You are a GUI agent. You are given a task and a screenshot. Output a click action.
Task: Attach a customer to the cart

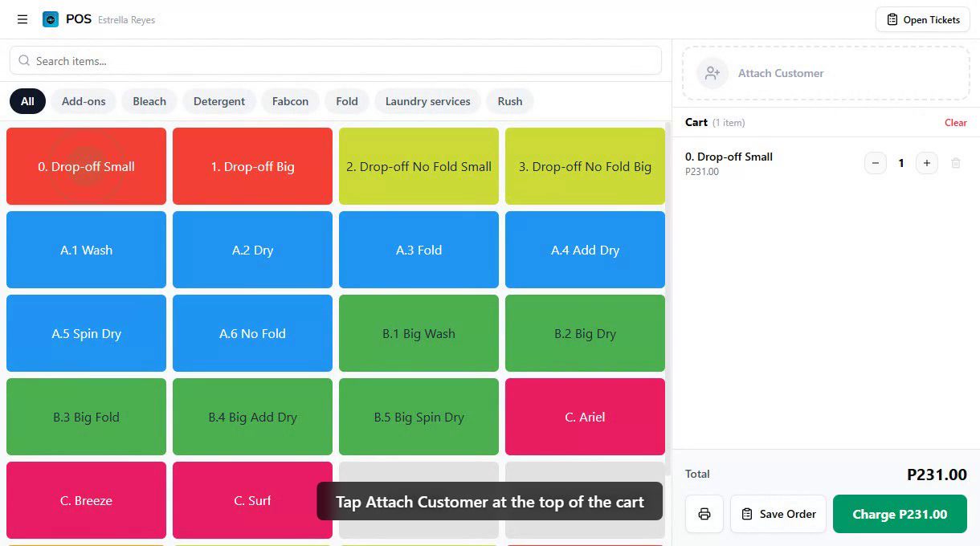[x=826, y=73]
